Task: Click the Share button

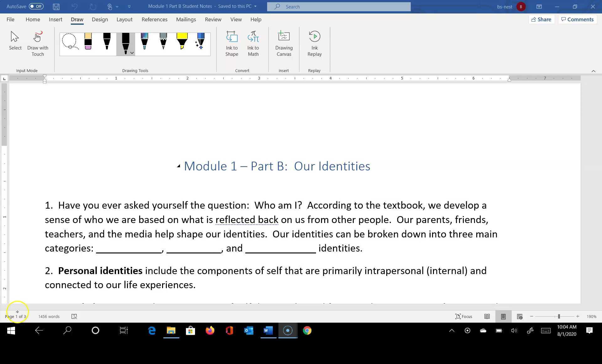Action: [541, 19]
